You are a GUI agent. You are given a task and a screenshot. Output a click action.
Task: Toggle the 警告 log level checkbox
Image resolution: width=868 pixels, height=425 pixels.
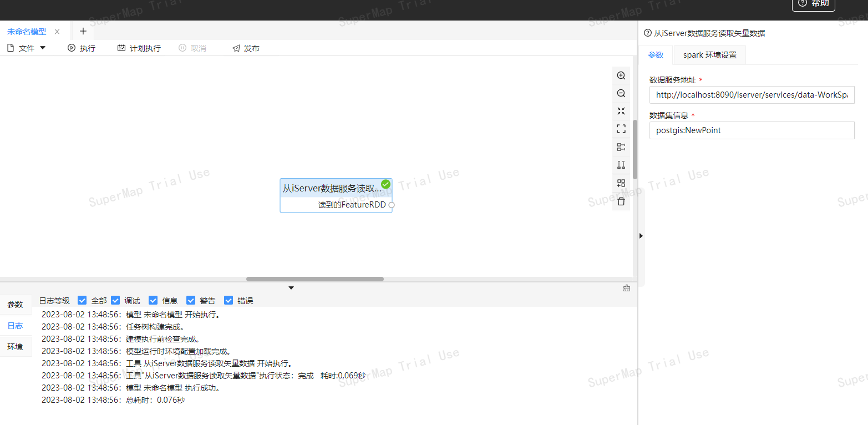pyautogui.click(x=191, y=300)
